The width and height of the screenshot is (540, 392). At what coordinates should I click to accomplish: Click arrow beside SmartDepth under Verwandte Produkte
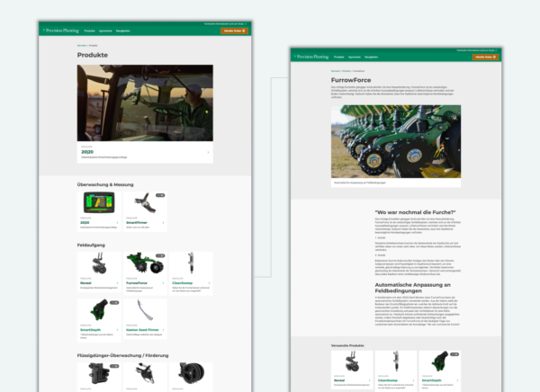coord(457,380)
